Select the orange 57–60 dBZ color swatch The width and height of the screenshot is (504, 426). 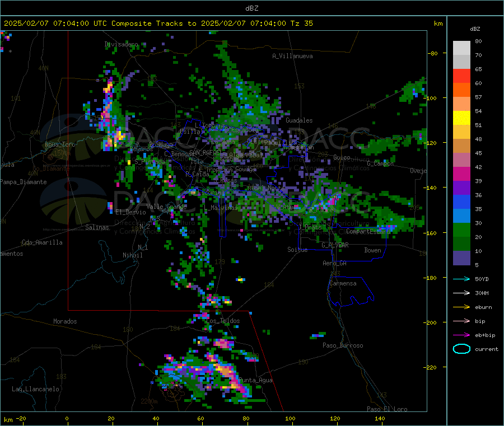coord(461,90)
